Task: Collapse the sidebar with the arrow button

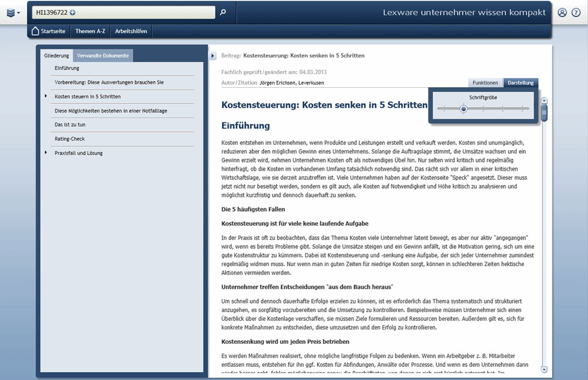Action: click(x=212, y=56)
